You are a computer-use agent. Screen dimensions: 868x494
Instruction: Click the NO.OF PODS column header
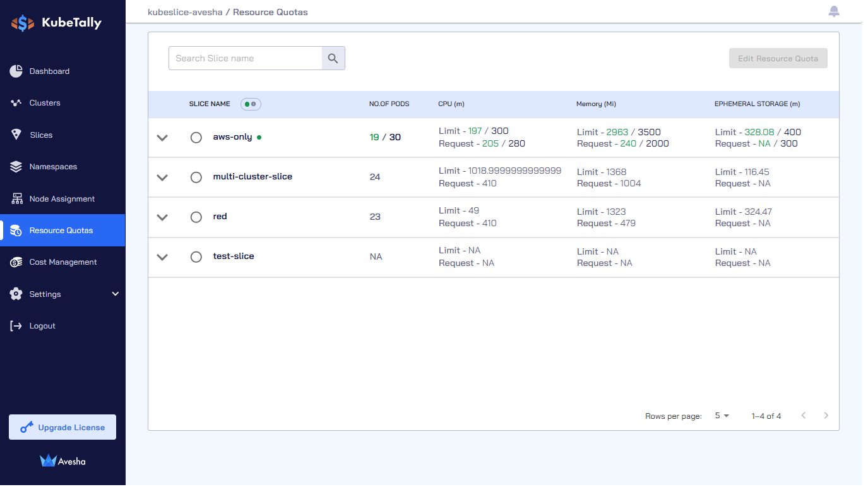(x=389, y=104)
